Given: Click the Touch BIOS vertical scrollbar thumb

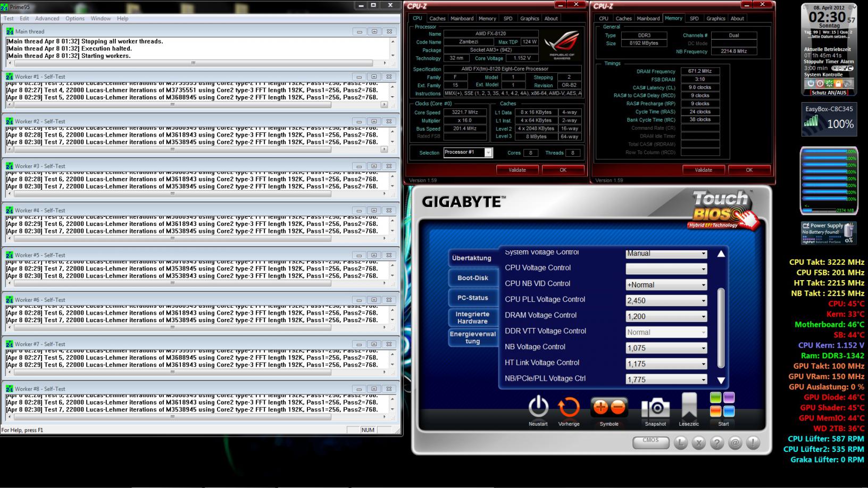Looking at the screenshot, I should (721, 328).
